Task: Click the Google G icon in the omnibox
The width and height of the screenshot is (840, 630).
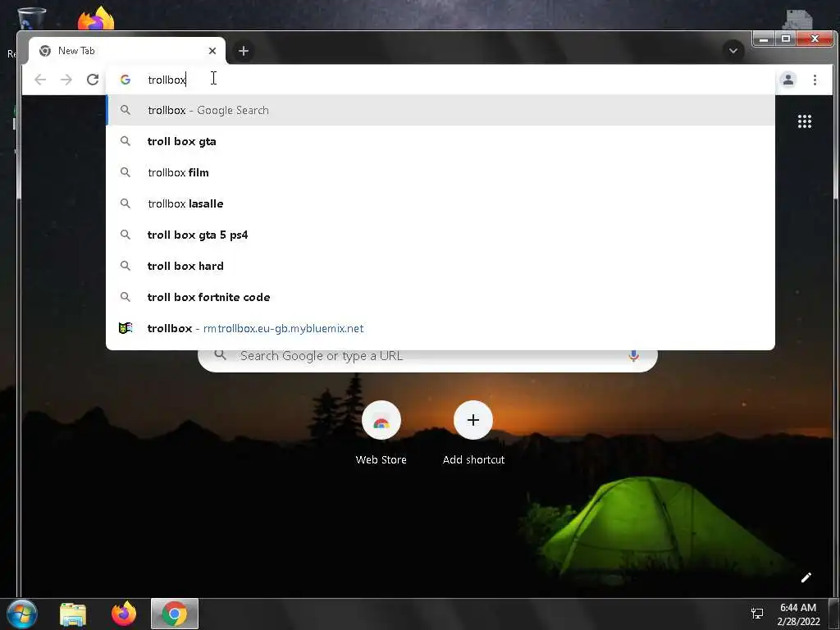Action: tap(126, 80)
